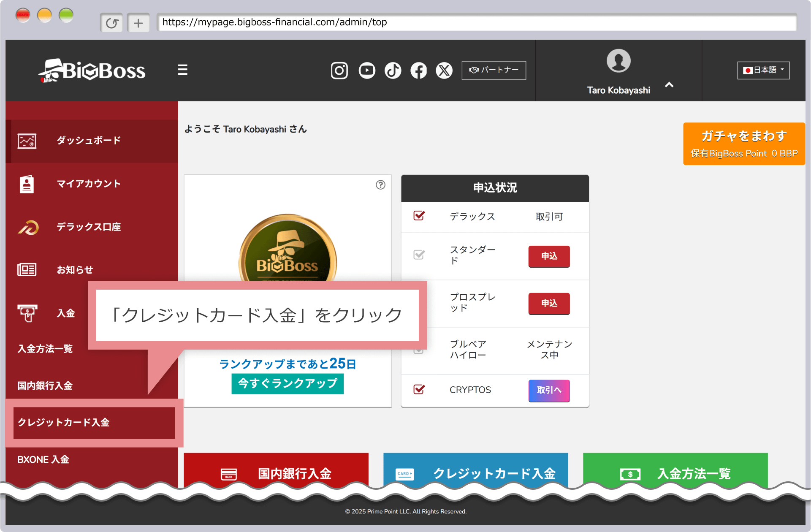Click 申込 button for プロスプレッド

pyautogui.click(x=549, y=303)
